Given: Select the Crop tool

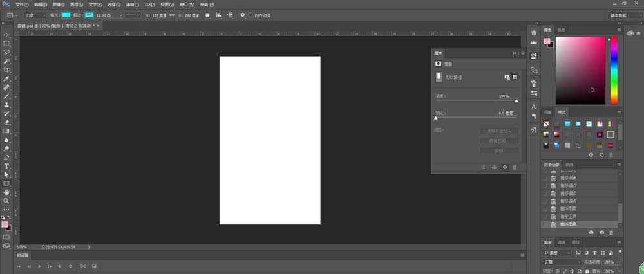Looking at the screenshot, I should click(6, 69).
